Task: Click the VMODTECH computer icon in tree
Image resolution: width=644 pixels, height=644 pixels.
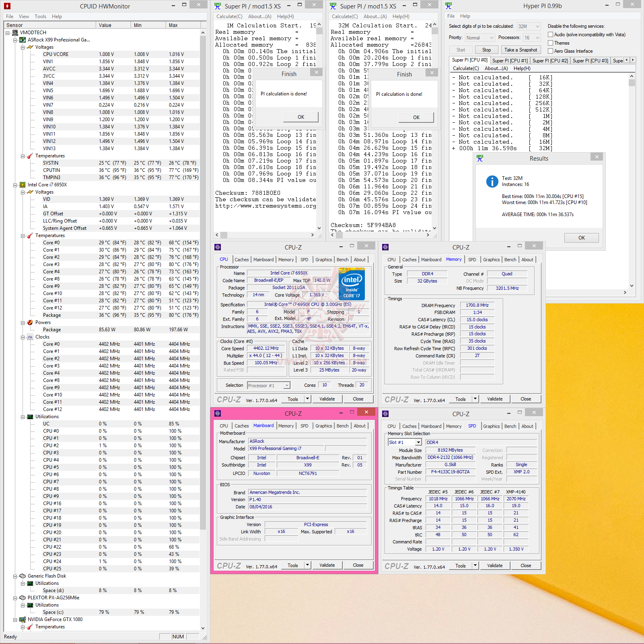Action: point(15,33)
